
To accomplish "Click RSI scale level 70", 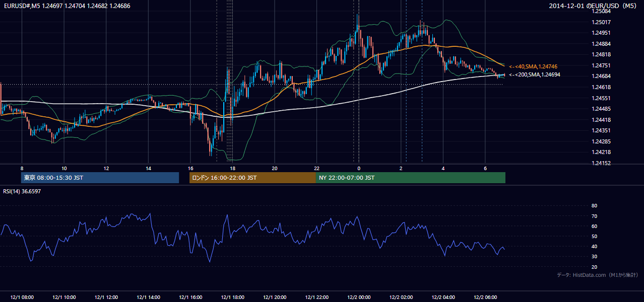I will click(x=594, y=216).
